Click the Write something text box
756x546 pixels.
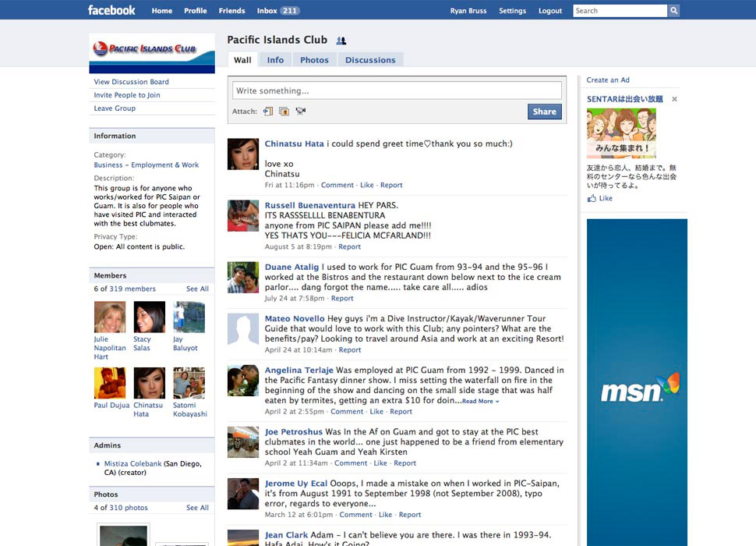pos(397,90)
